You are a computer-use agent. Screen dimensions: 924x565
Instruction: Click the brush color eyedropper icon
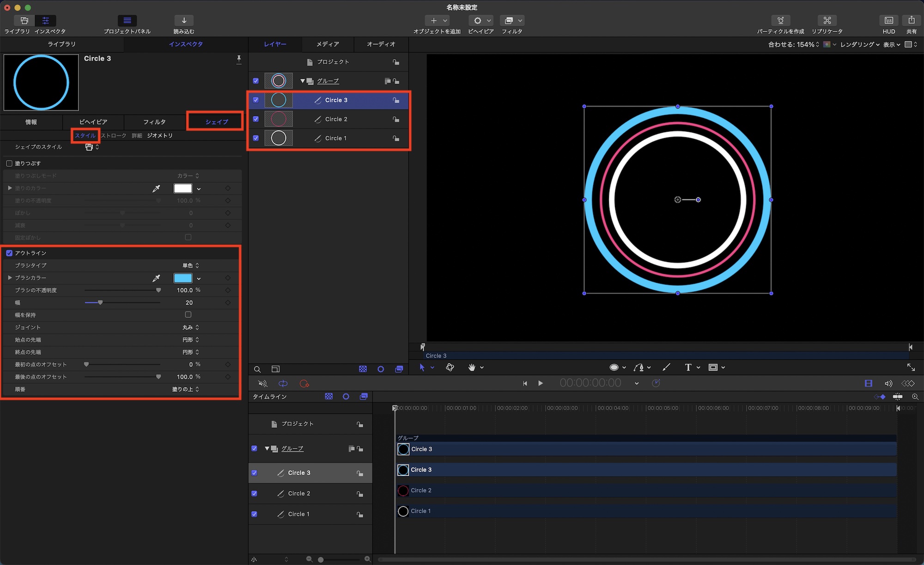(x=156, y=278)
